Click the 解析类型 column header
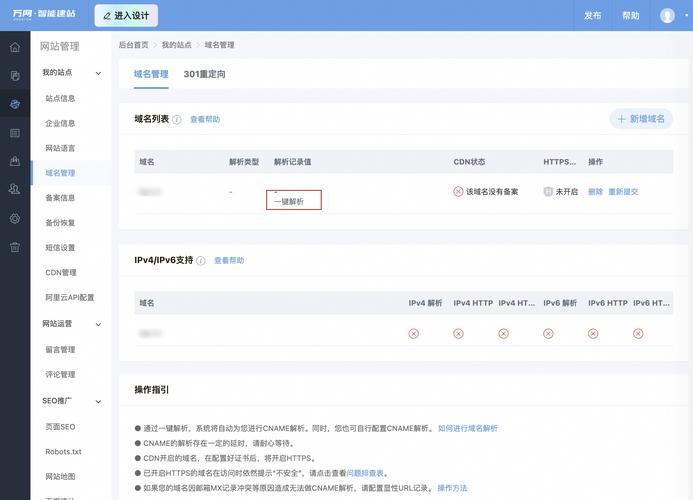 [x=244, y=162]
